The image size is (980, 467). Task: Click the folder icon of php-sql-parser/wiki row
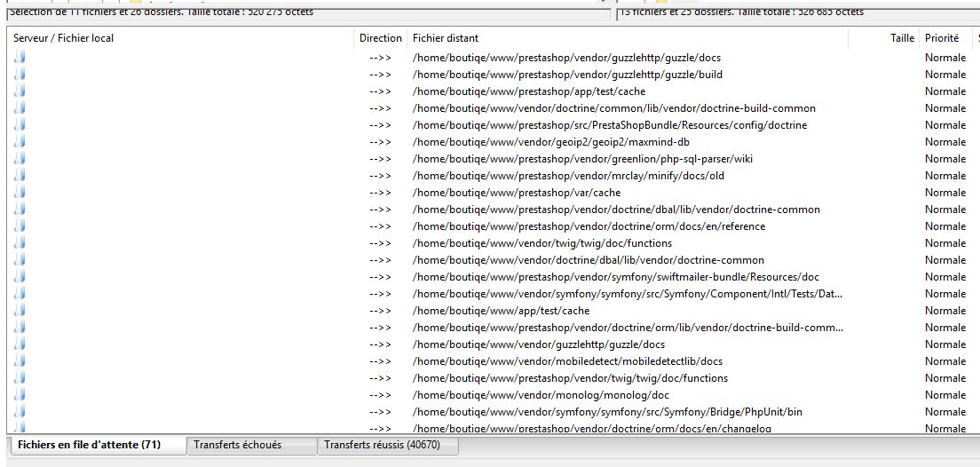click(x=20, y=159)
